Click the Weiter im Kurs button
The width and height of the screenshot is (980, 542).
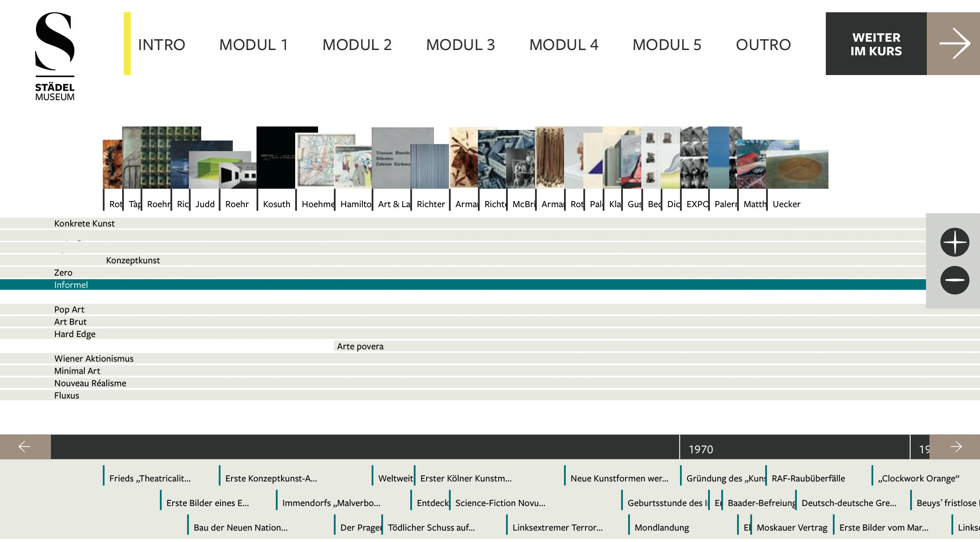coord(876,44)
